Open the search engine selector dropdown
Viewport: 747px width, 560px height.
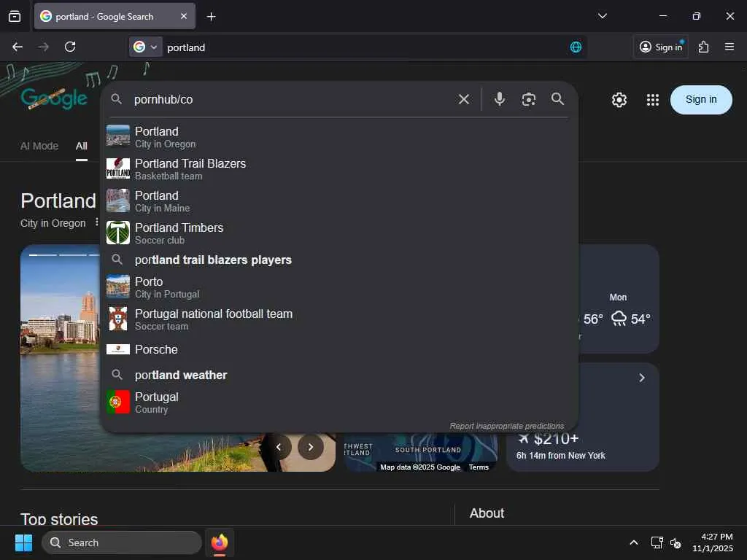point(145,47)
